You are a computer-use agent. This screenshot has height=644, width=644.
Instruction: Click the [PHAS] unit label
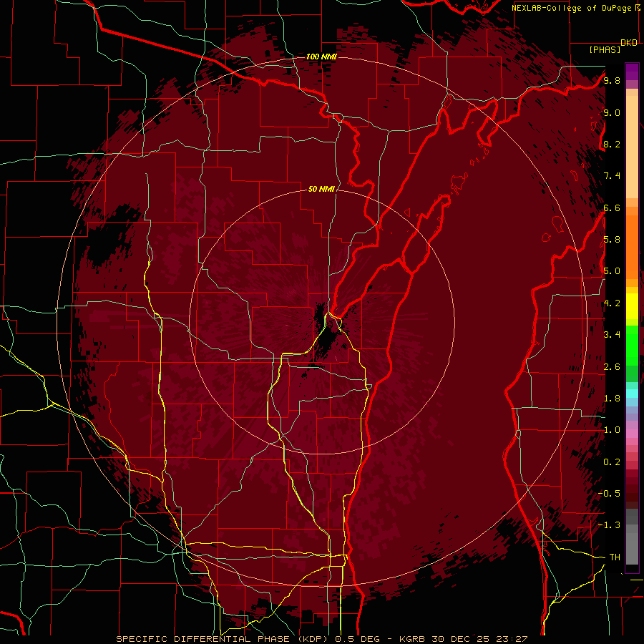click(x=605, y=49)
